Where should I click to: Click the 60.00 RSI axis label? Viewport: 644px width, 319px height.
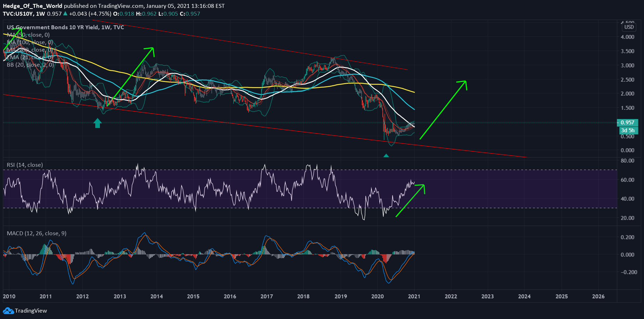coord(628,180)
